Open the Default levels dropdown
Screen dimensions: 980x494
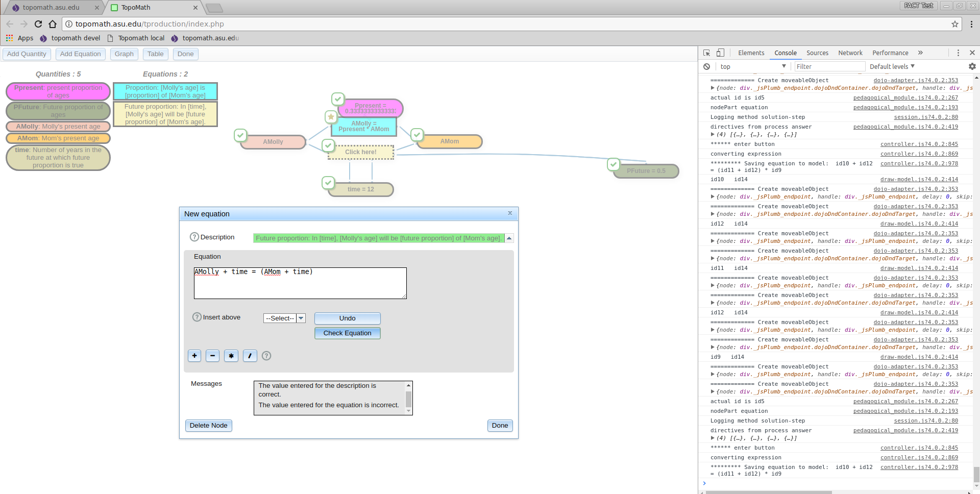click(x=892, y=66)
